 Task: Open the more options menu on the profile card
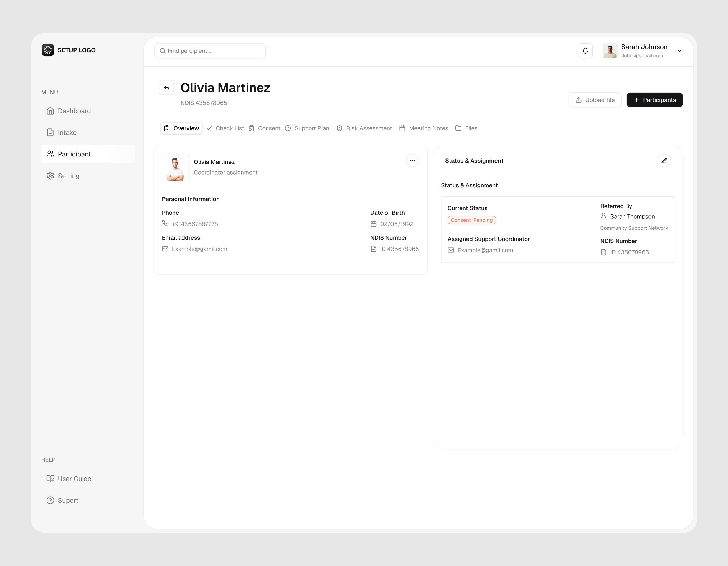tap(412, 160)
